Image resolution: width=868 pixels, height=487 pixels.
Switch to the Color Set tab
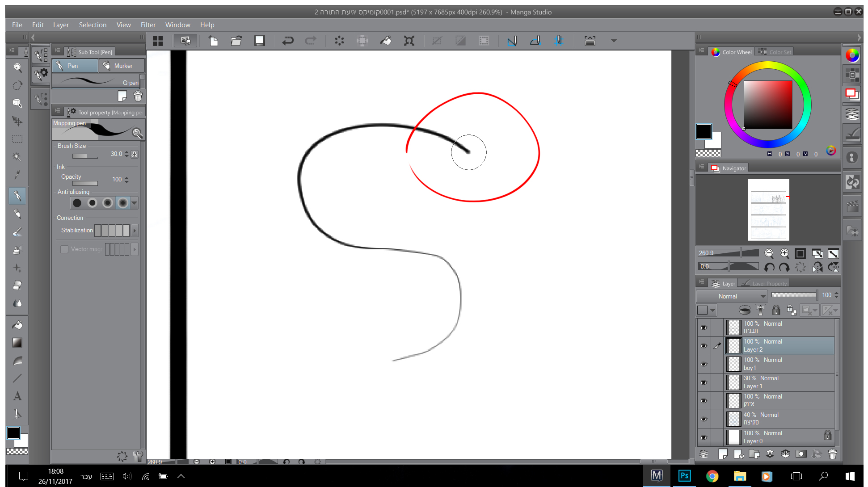[x=775, y=52]
